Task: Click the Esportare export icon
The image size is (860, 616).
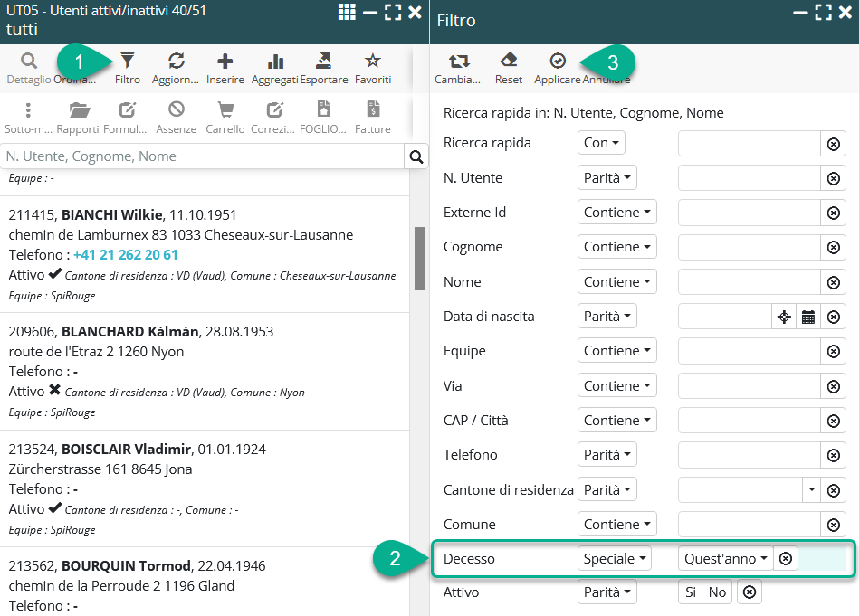Action: point(323,62)
